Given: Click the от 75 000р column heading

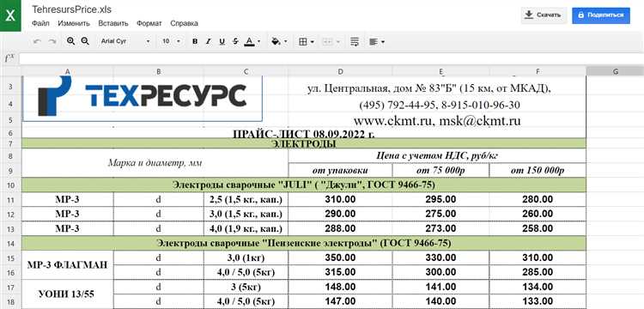Looking at the screenshot, I should click(441, 170).
